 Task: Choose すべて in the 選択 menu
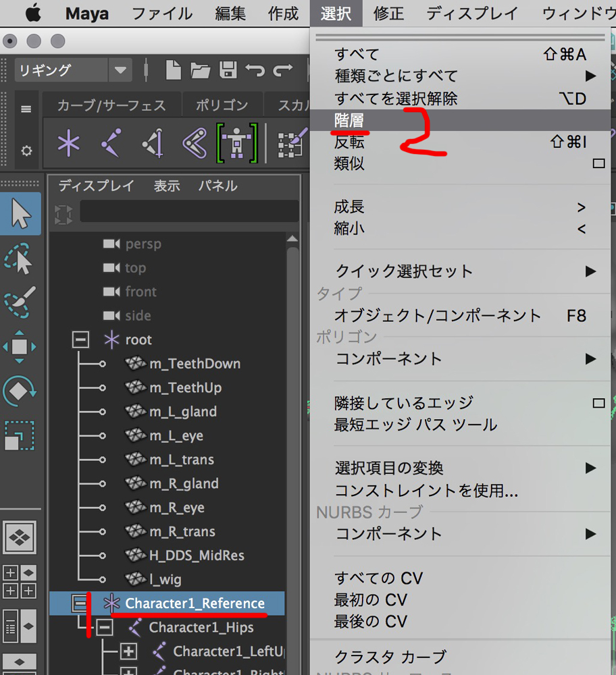tap(460, 54)
